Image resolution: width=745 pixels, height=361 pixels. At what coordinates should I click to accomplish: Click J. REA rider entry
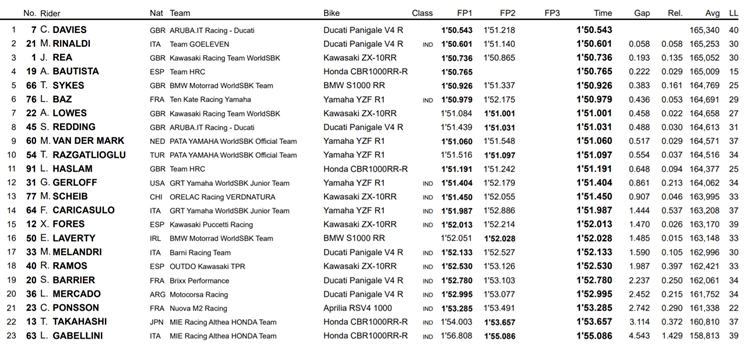pos(57,57)
